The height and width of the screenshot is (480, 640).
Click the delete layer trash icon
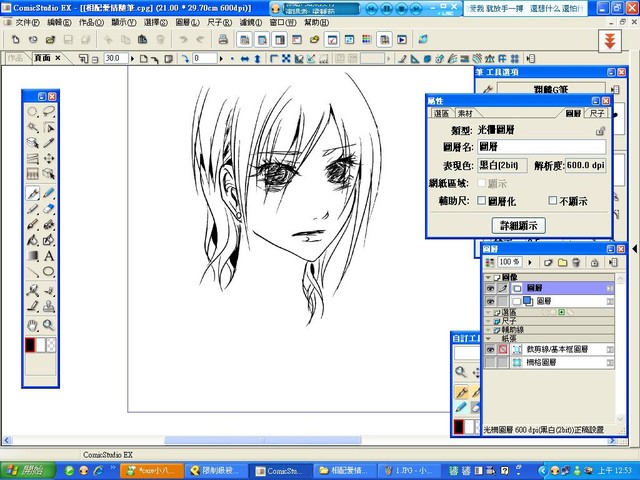coord(576,262)
